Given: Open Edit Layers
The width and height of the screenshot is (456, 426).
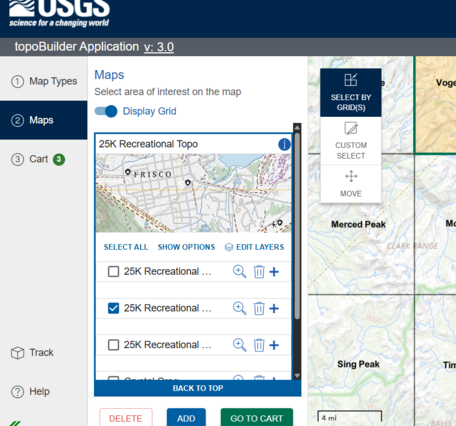Looking at the screenshot, I should [254, 247].
